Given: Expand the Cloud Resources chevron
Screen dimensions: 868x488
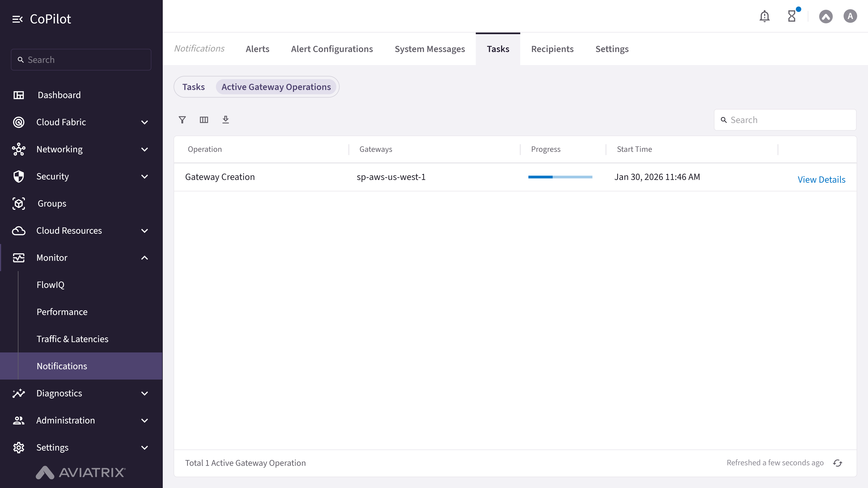Looking at the screenshot, I should point(145,231).
